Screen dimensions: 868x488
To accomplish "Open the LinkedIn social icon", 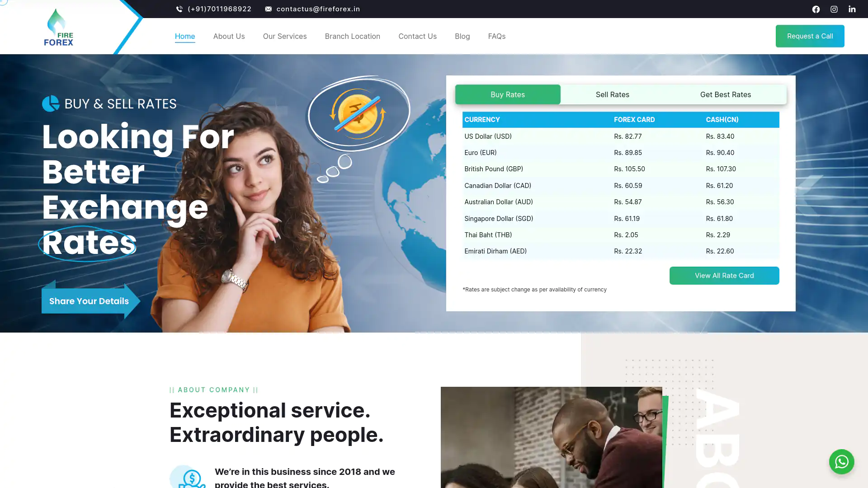I will (x=852, y=9).
